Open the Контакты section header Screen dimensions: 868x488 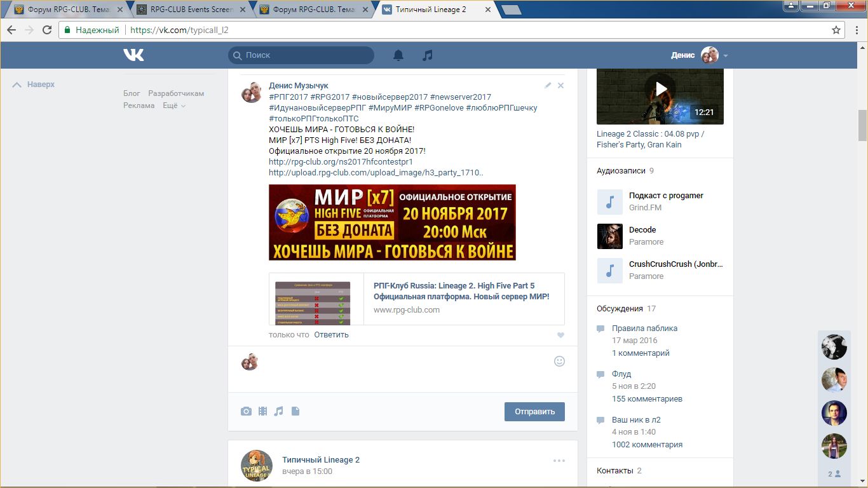pyautogui.click(x=614, y=471)
